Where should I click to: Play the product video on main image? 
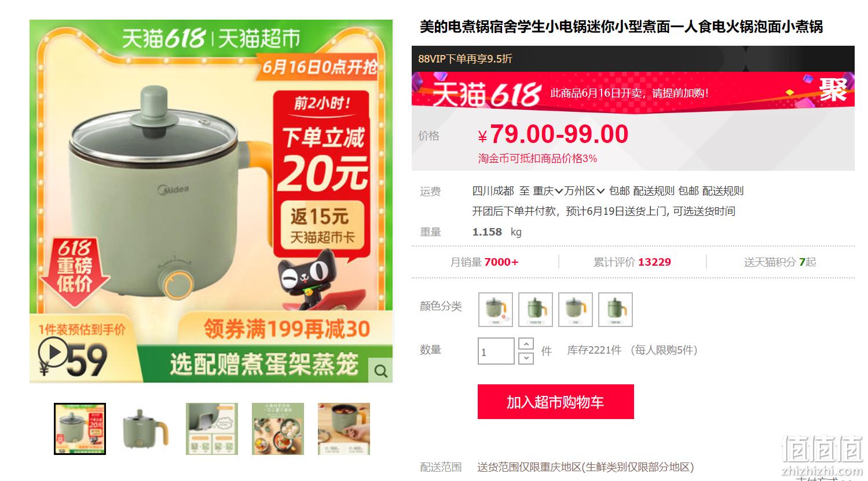(53, 352)
